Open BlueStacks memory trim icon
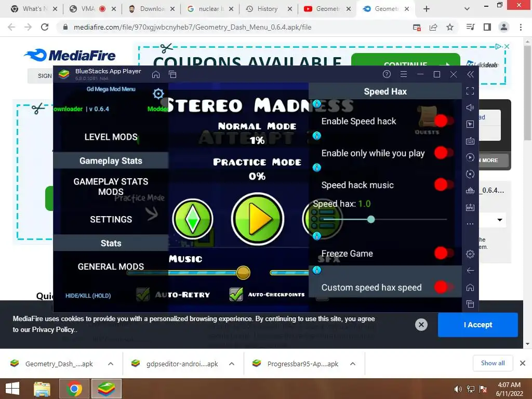The width and height of the screenshot is (532, 399). (x=470, y=191)
